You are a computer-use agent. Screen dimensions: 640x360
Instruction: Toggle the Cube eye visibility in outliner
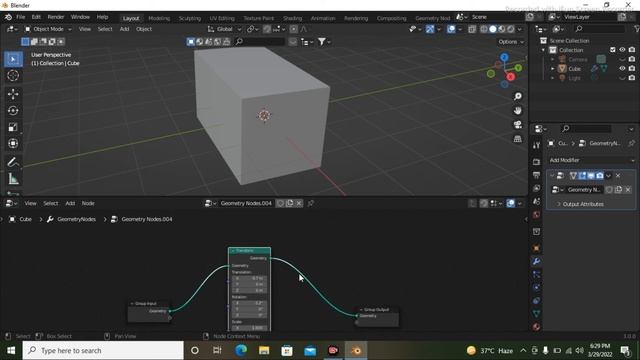pyautogui.click(x=622, y=69)
